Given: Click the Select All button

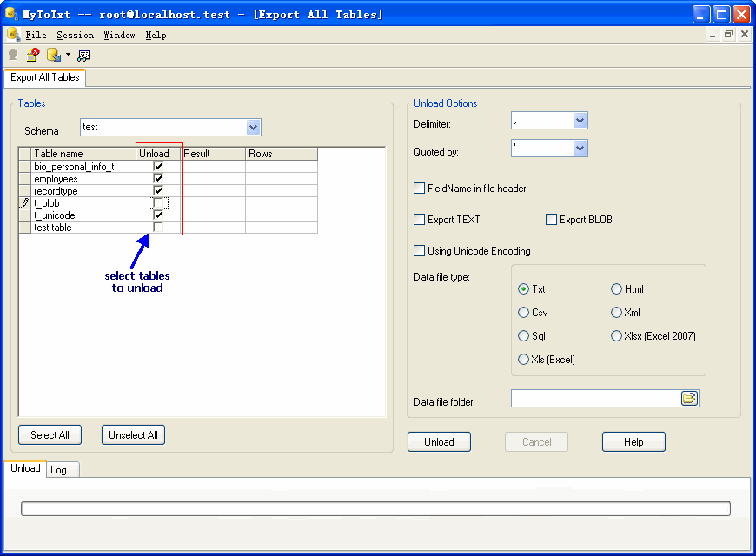Looking at the screenshot, I should (50, 435).
